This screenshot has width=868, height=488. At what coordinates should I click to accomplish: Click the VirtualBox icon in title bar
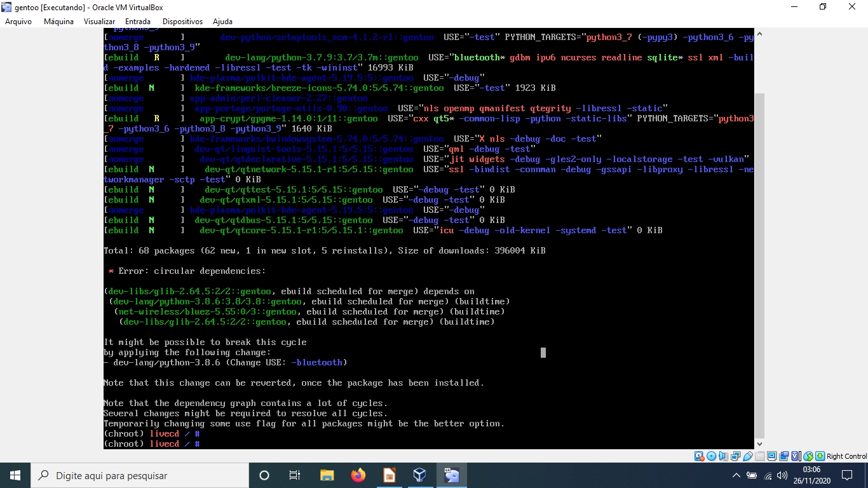click(7, 7)
